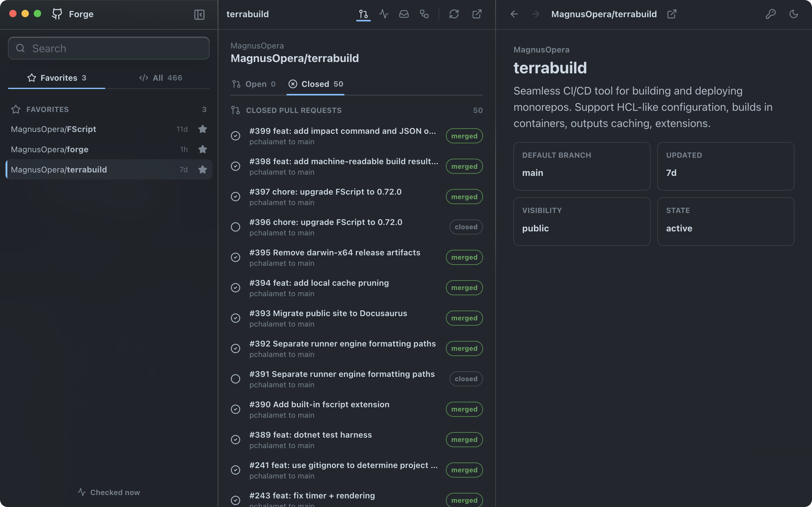Viewport: 812px width, 507px height.
Task: Click merged check icon of PR #398
Action: click(235, 166)
